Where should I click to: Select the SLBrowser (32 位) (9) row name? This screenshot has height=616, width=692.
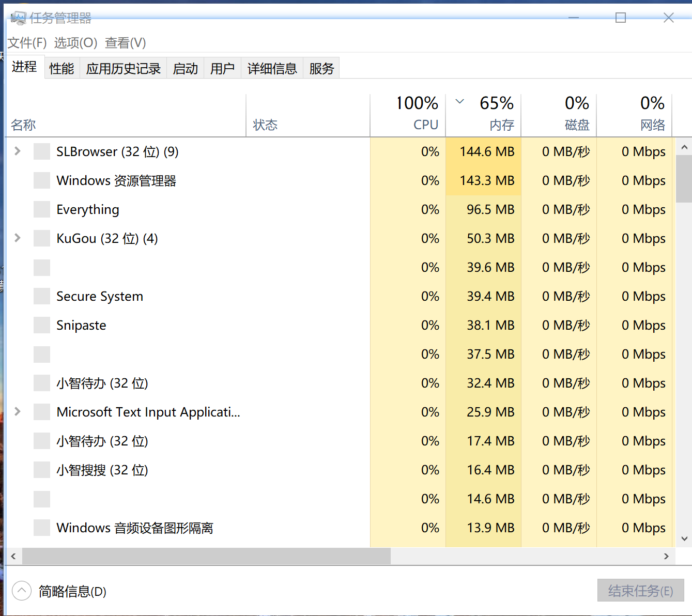pos(117,151)
